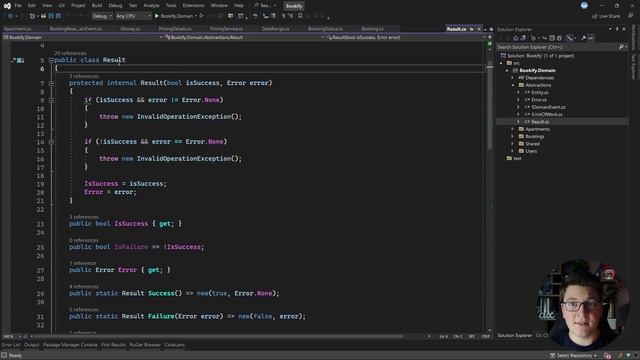Viewport: 640px width, 360px height.
Task: Toggle auto-hide pin on Solution Explorer panel
Action: (617, 29)
